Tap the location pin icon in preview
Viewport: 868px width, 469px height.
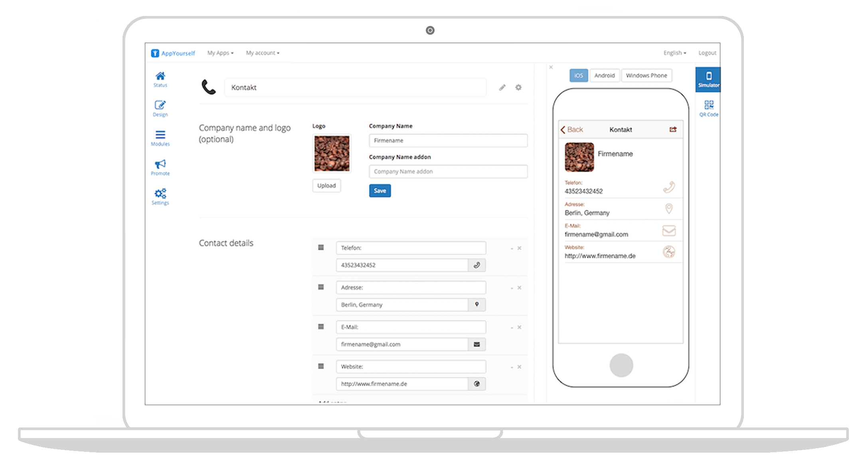pyautogui.click(x=669, y=208)
